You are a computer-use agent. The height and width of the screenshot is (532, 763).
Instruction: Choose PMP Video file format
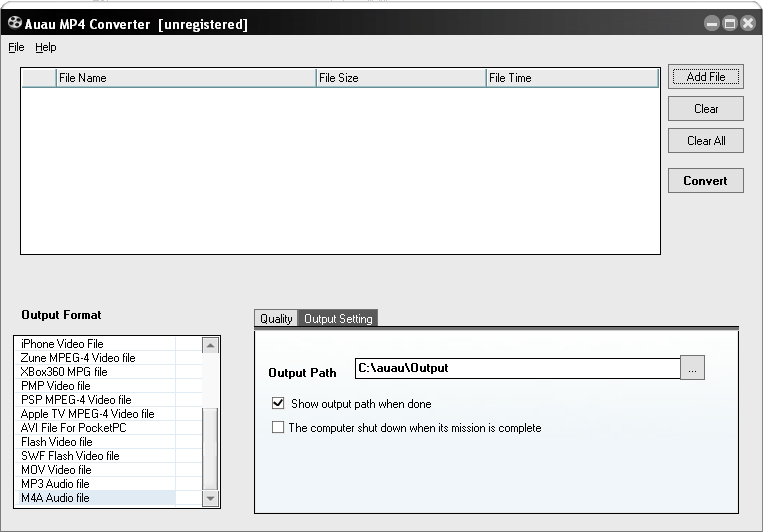(97, 386)
